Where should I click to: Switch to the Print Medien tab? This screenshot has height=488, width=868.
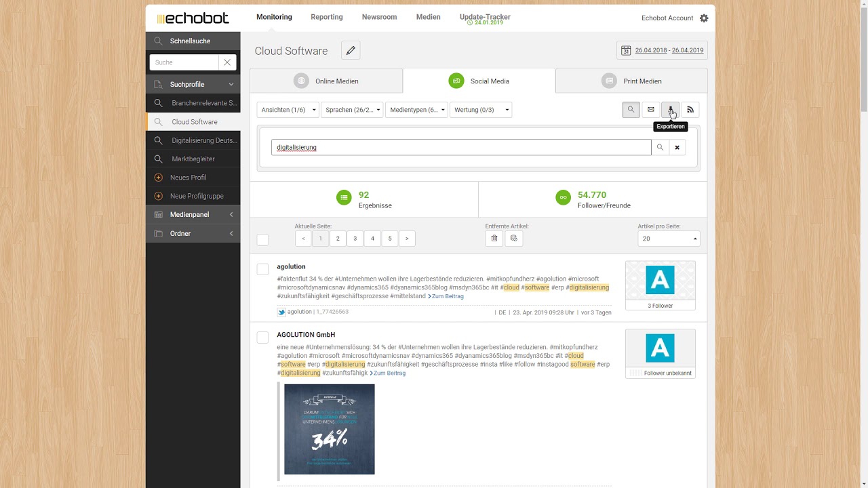[x=631, y=81]
